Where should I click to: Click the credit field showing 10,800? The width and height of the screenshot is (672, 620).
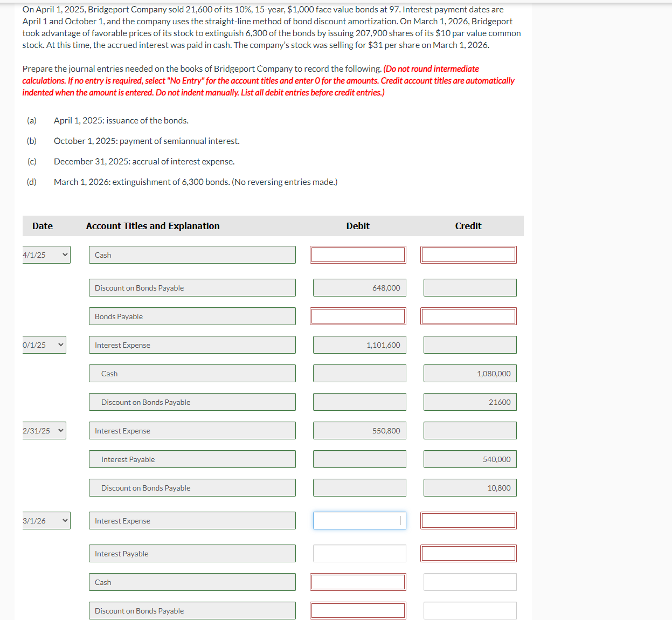coord(470,488)
